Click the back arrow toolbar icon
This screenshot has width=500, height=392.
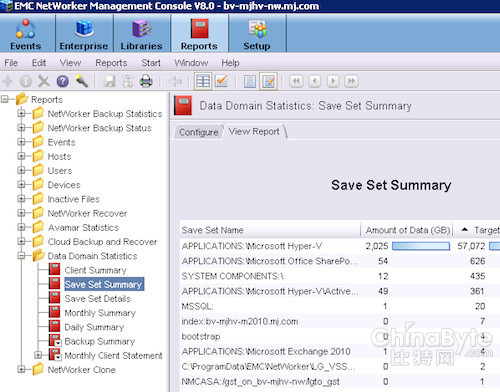(x=175, y=81)
